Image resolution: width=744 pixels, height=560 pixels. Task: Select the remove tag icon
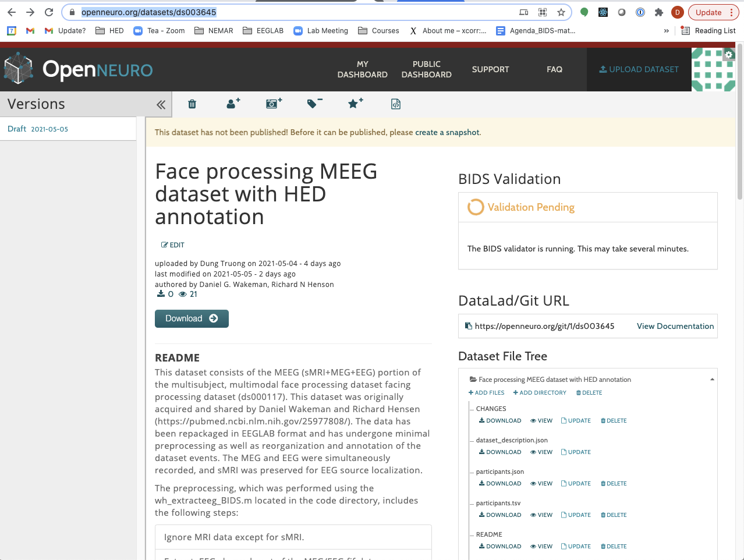coord(314,104)
